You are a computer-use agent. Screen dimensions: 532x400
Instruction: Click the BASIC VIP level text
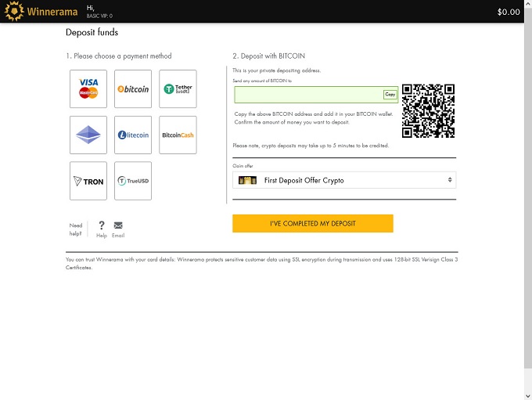[x=99, y=16]
